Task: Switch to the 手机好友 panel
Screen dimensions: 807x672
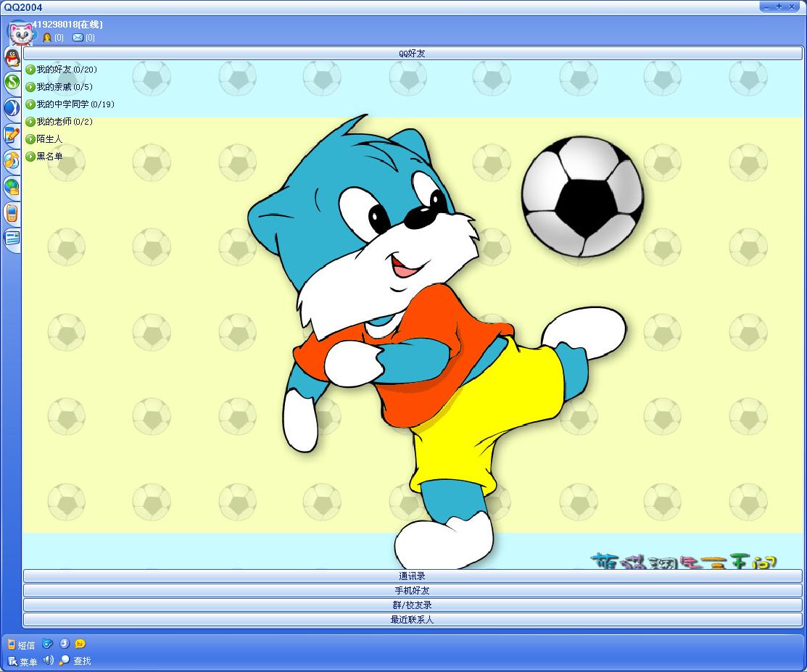Action: [x=413, y=591]
